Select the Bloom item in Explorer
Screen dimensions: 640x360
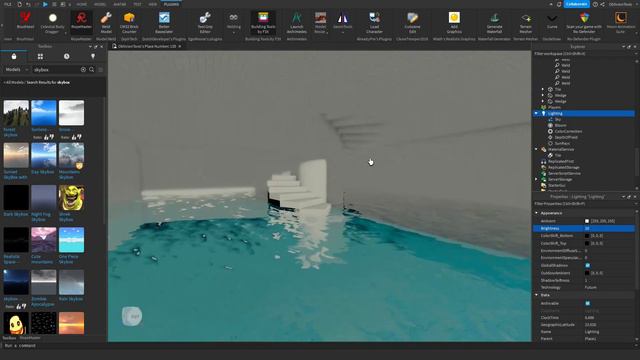click(560, 125)
